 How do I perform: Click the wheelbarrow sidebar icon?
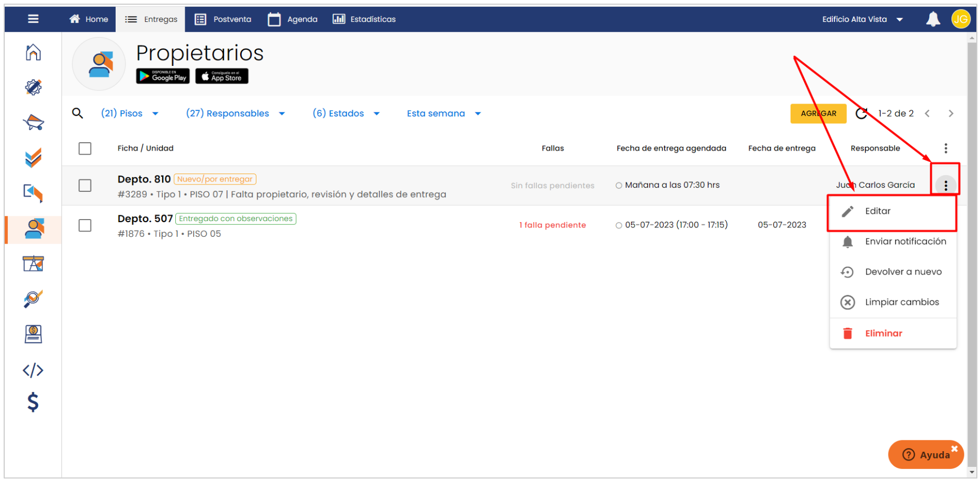[x=33, y=122]
